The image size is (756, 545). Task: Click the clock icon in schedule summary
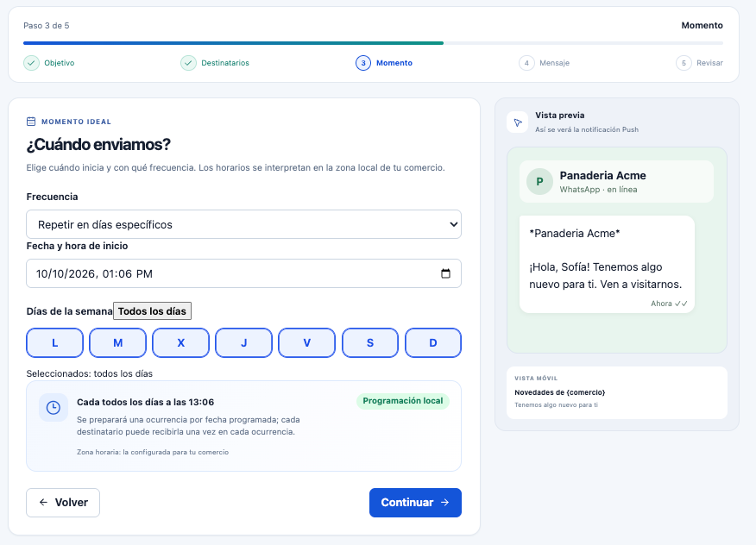click(x=53, y=408)
